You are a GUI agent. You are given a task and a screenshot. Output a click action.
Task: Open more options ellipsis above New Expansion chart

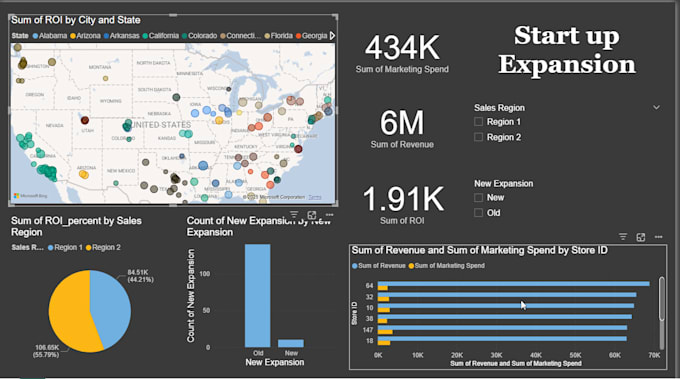330,214
